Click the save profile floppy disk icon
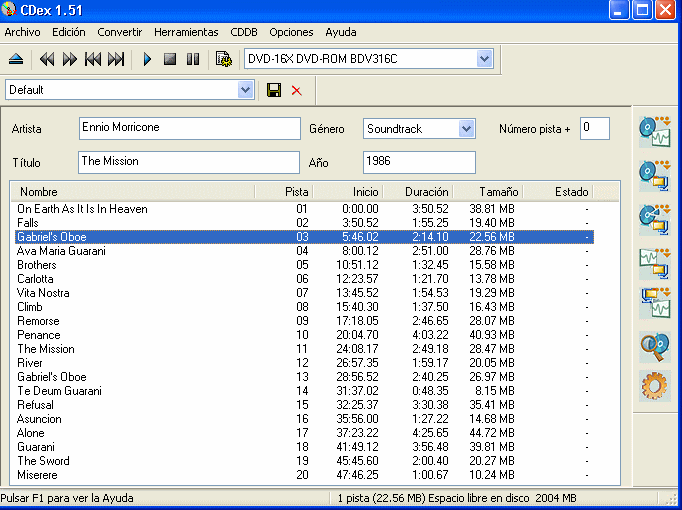Viewport: 682px width, 510px height. (x=274, y=90)
